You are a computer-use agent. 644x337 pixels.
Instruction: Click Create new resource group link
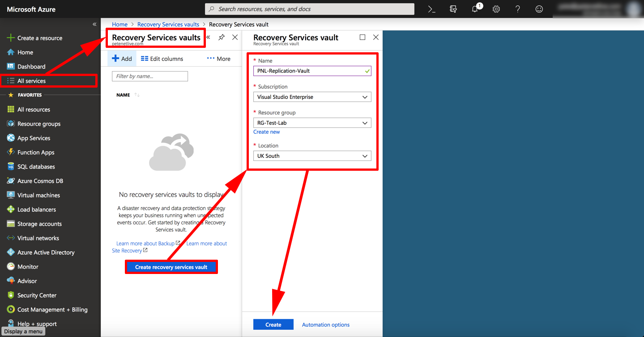(x=267, y=132)
